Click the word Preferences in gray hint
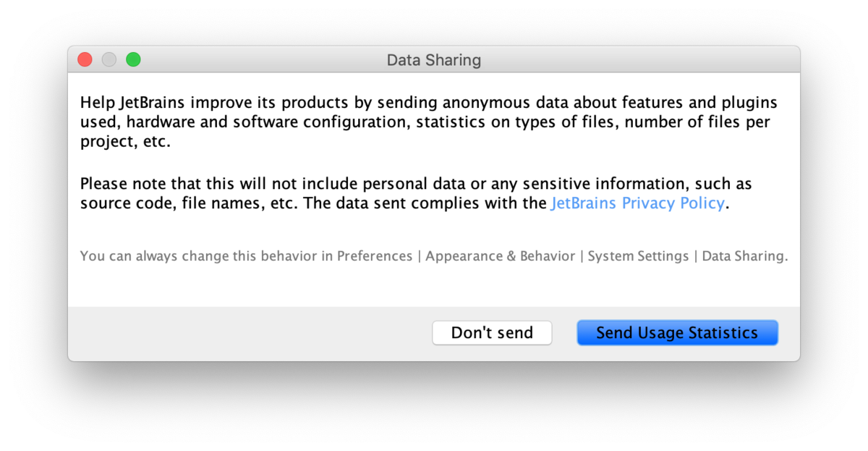Image resolution: width=868 pixels, height=451 pixels. coord(375,256)
